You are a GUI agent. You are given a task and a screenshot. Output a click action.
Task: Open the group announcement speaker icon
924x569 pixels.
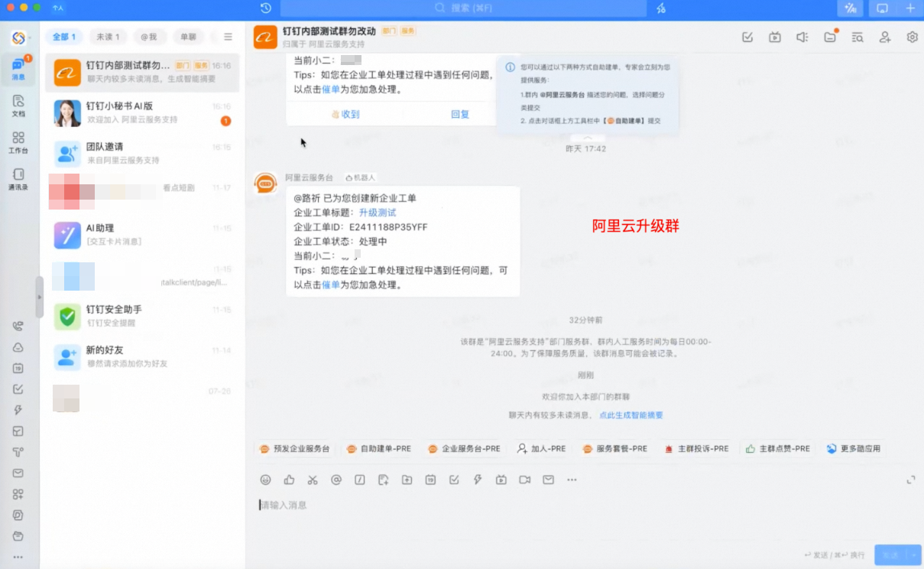(x=802, y=37)
